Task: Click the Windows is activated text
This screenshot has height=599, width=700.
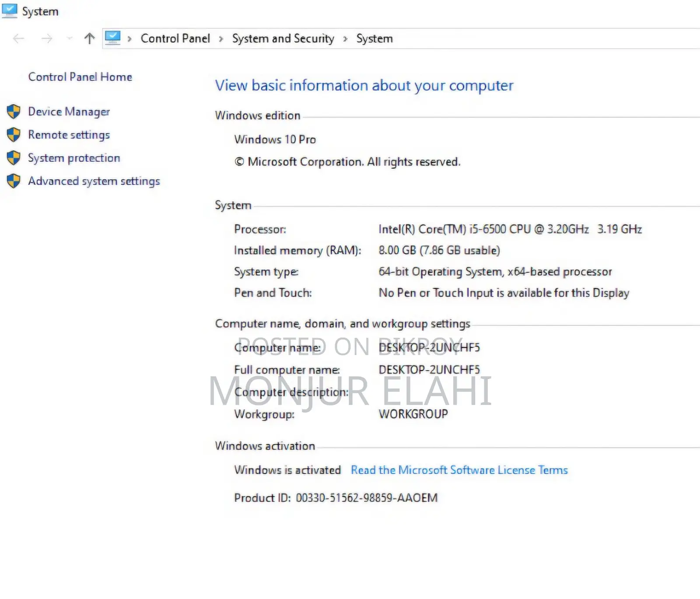Action: point(287,470)
